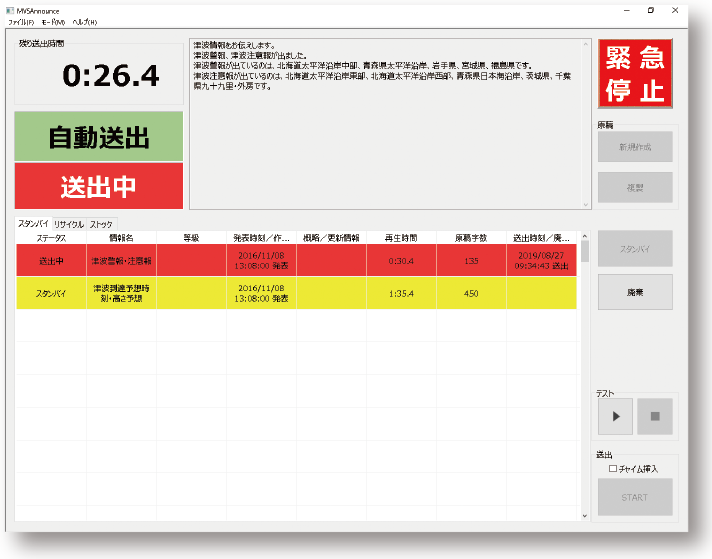Click the green 自動送出 toggle
The width and height of the screenshot is (712, 559).
(99, 137)
